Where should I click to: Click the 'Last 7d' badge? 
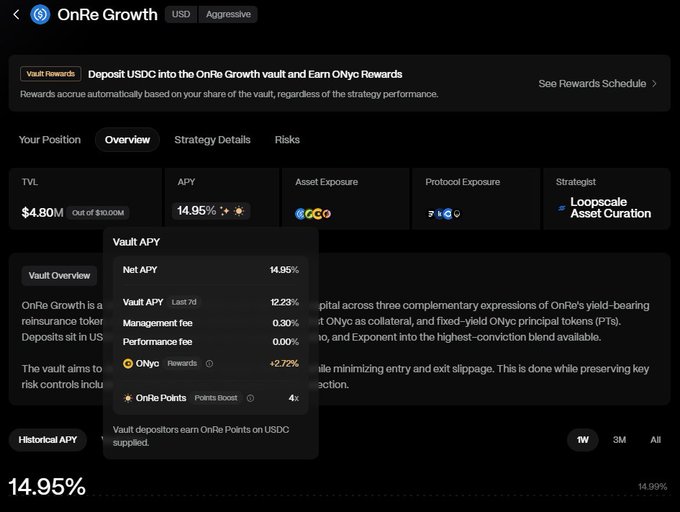(184, 302)
